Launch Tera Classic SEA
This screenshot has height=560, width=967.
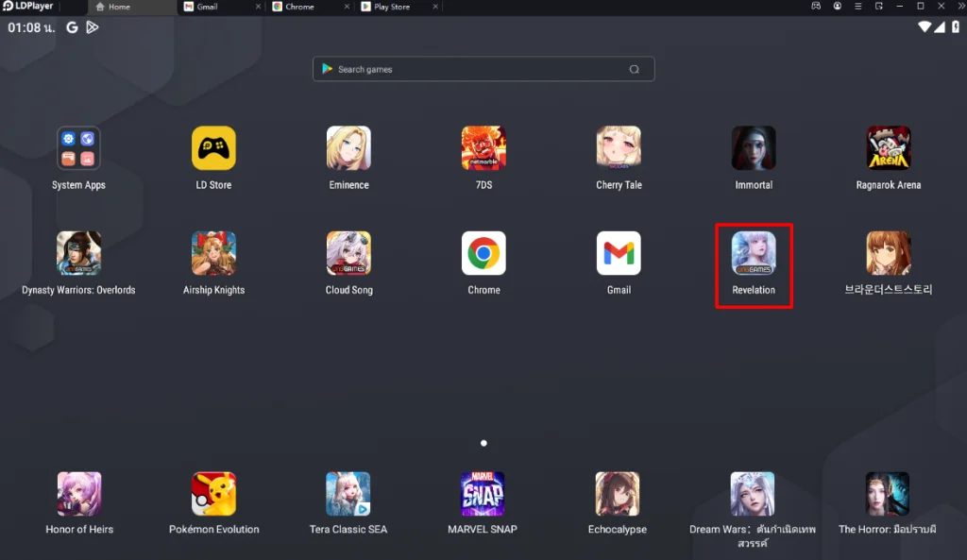coord(348,493)
